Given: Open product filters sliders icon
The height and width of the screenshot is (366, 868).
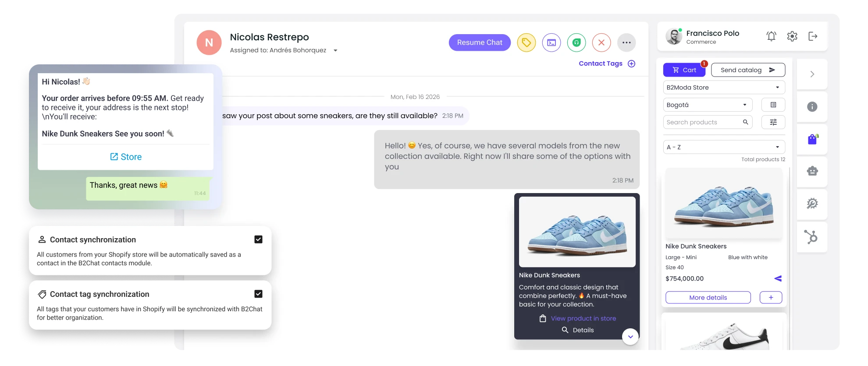Looking at the screenshot, I should coord(773,122).
